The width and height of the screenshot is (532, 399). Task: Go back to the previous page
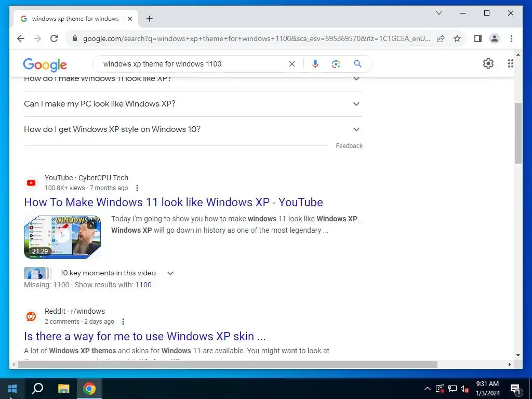[x=21, y=38]
